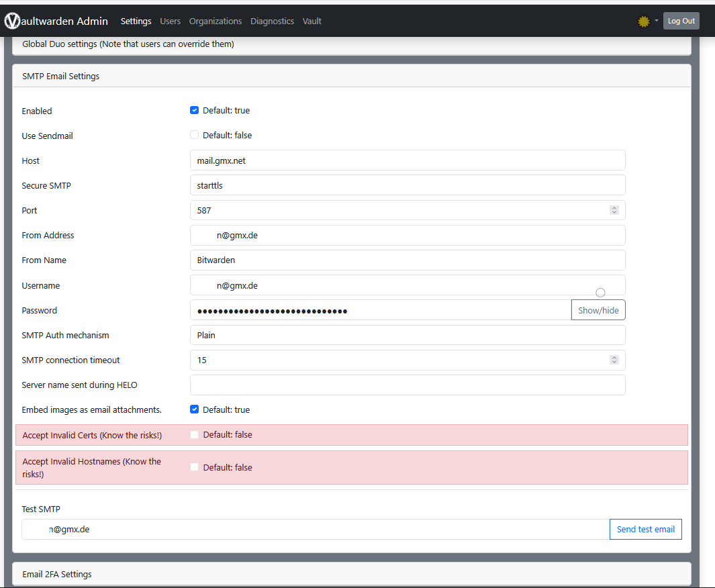Click the 'Default: true' Enabled label

(226, 110)
